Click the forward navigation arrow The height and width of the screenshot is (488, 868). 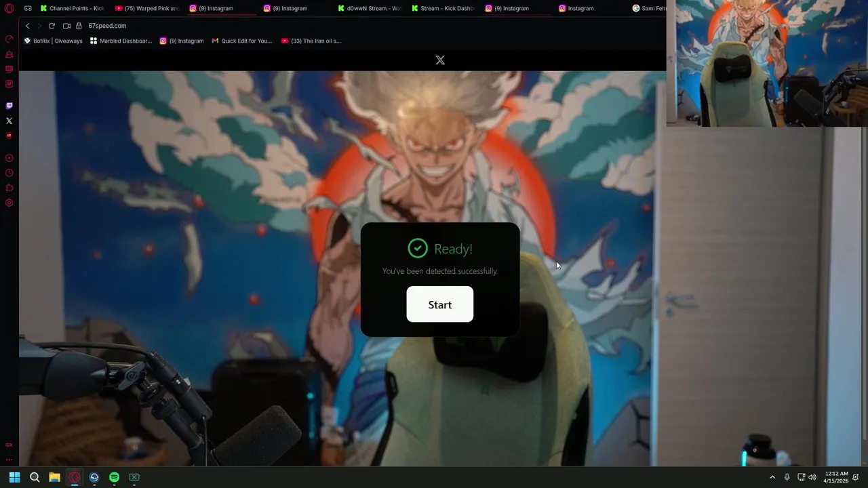(39, 26)
